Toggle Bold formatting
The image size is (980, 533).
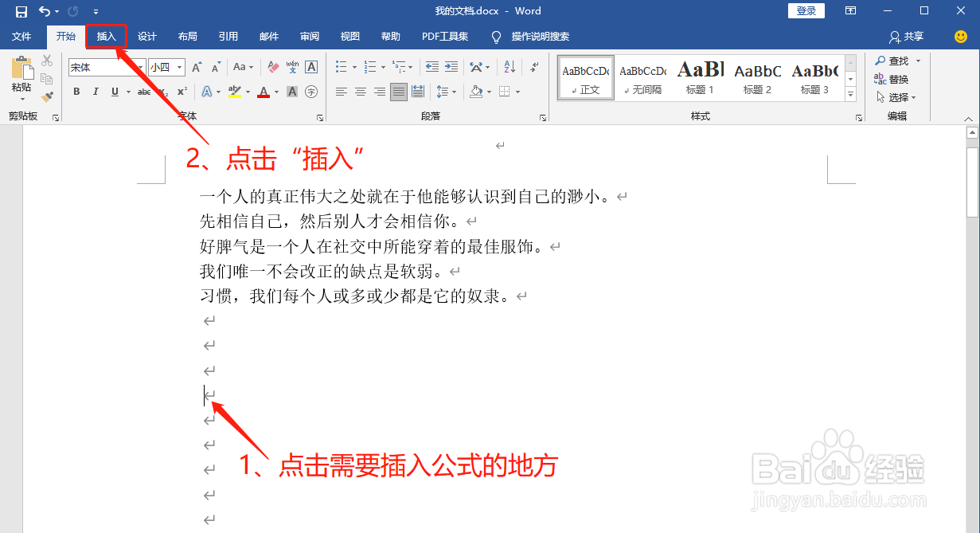click(x=76, y=91)
